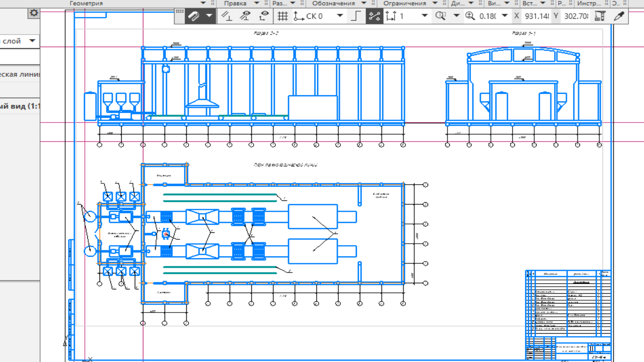Open panel settings gear icon
The image size is (644, 362).
33,13
